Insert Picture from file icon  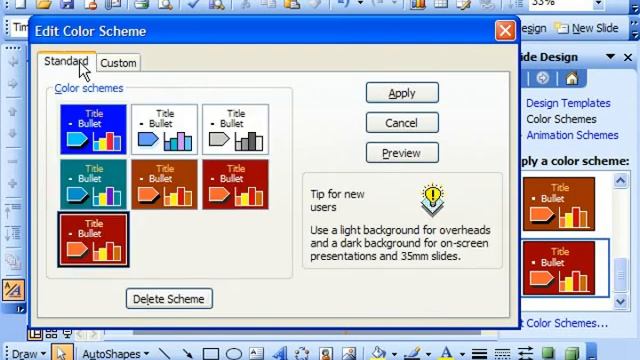pos(349,353)
